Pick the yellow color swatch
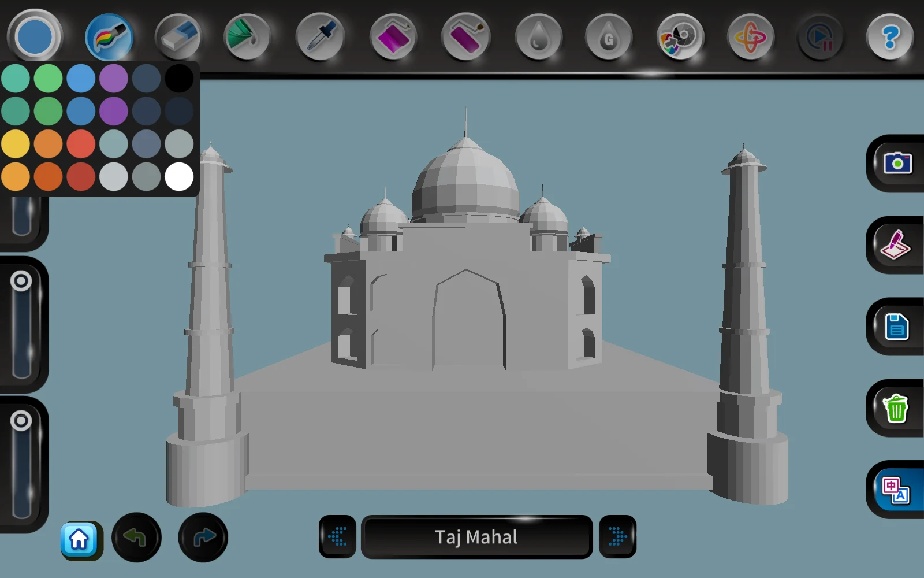This screenshot has height=578, width=924. coord(16,144)
